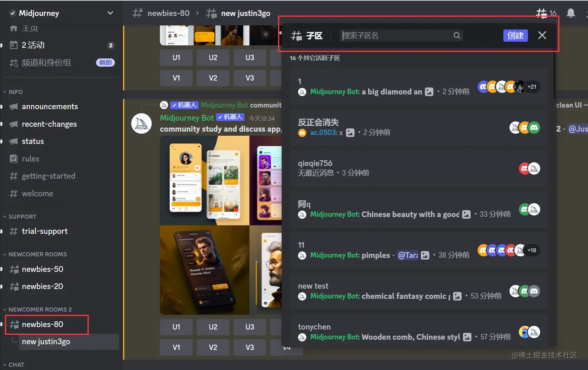
Task: Click the Midjourney Bot username in chat
Action: pyautogui.click(x=186, y=118)
